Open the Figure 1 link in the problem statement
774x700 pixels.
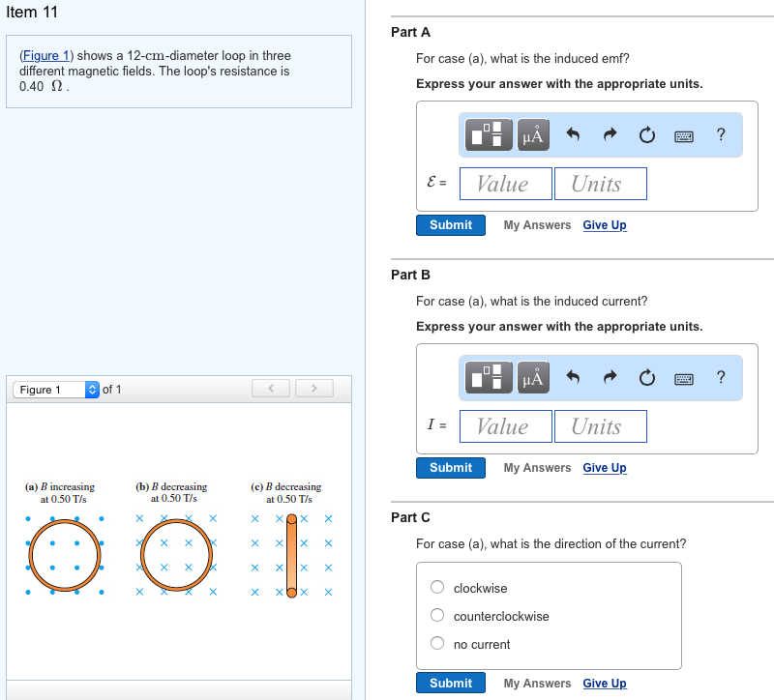[45, 55]
